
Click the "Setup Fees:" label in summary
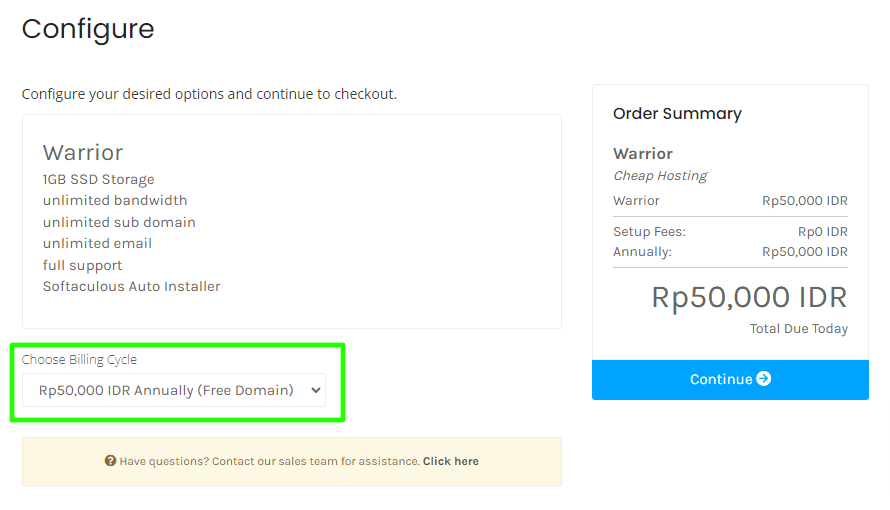(649, 232)
